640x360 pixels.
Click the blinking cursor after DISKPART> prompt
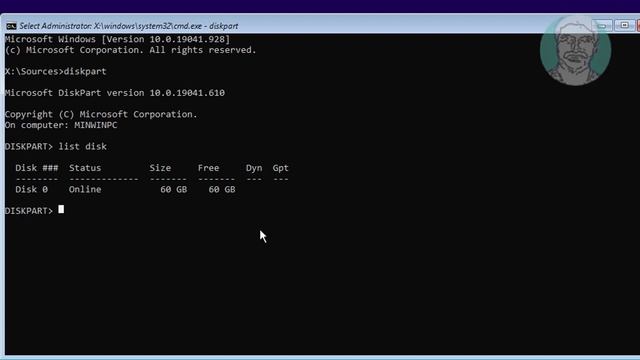pyautogui.click(x=61, y=209)
